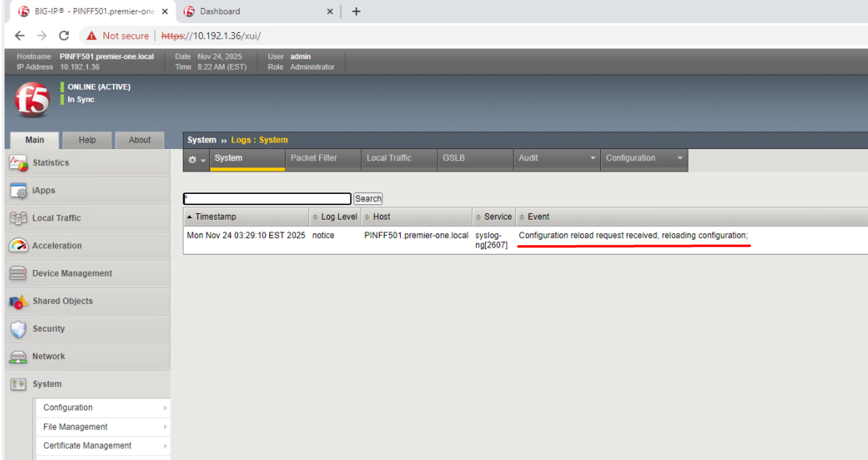Click the Security shield icon
The width and height of the screenshot is (868, 460).
(18, 329)
